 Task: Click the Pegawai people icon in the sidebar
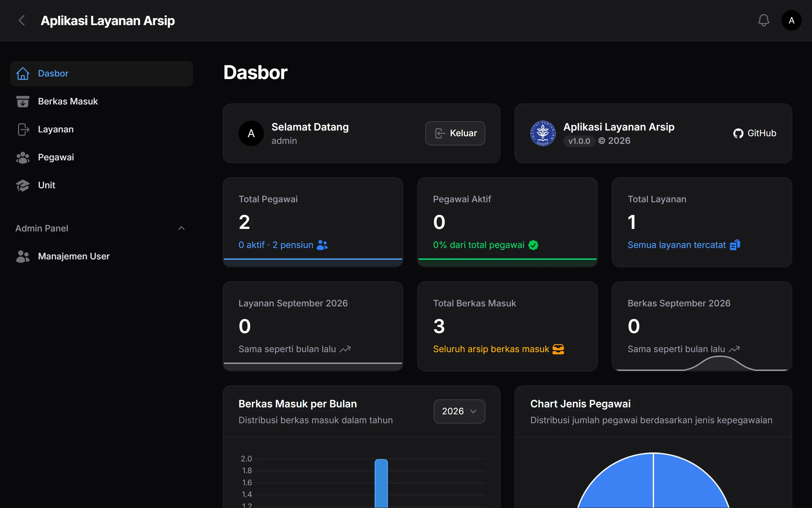tap(23, 157)
